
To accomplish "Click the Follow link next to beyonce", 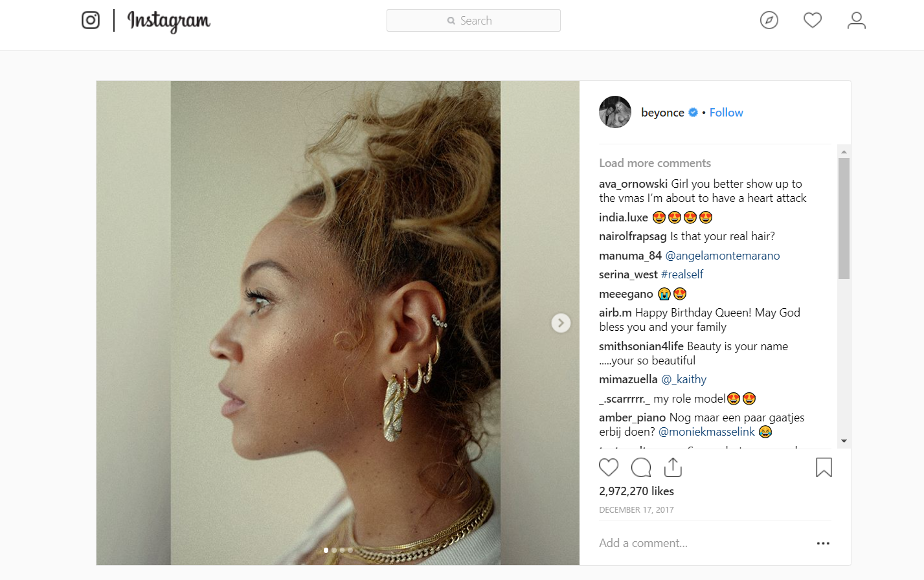I will point(726,113).
